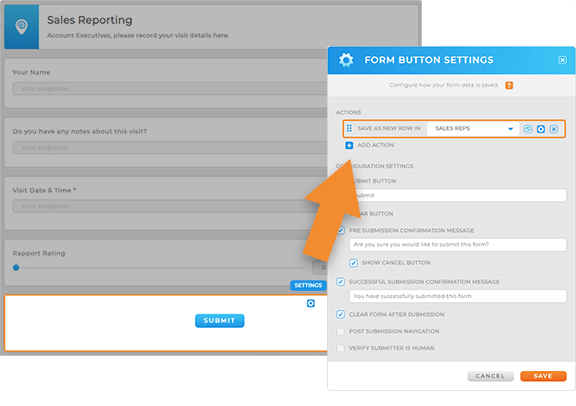This screenshot has width=576, height=406.
Task: Open action settings gear in SALES REPS row
Action: tap(541, 129)
